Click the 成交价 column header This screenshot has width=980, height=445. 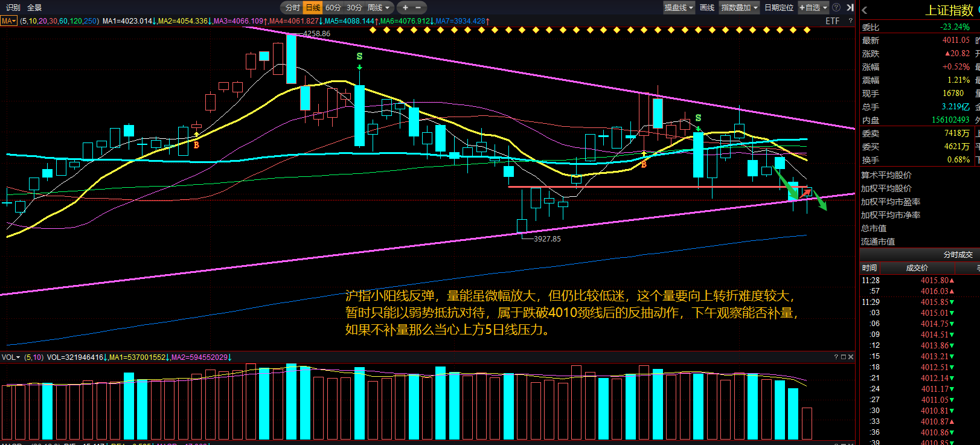coord(917,268)
